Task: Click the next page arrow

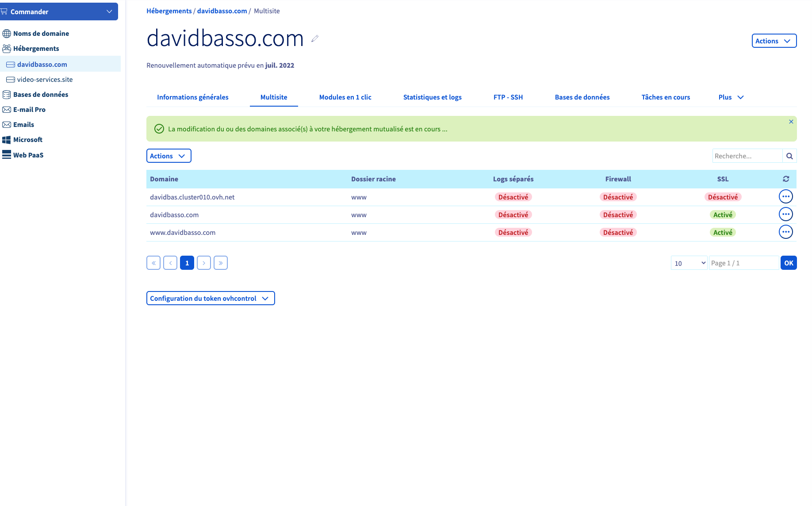Action: (x=203, y=263)
